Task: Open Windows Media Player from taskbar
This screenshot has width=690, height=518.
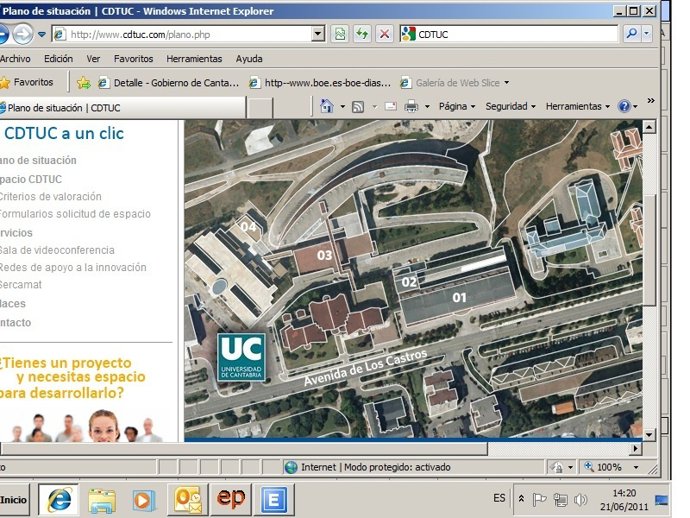Action: (144, 498)
